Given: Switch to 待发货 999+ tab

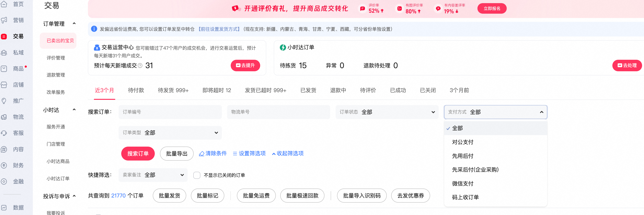Looking at the screenshot, I should [173, 90].
